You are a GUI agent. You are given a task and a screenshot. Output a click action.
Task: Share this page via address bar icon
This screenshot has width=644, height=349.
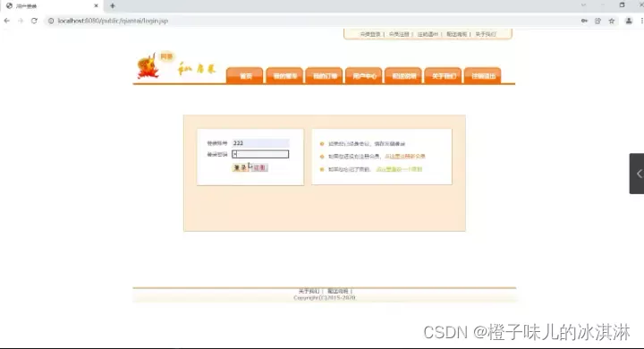(x=597, y=21)
